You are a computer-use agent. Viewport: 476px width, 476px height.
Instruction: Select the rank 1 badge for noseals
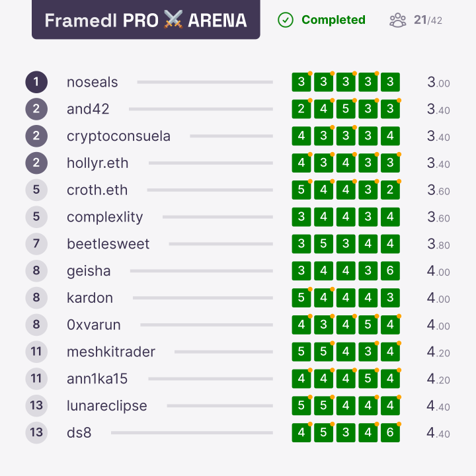click(36, 82)
